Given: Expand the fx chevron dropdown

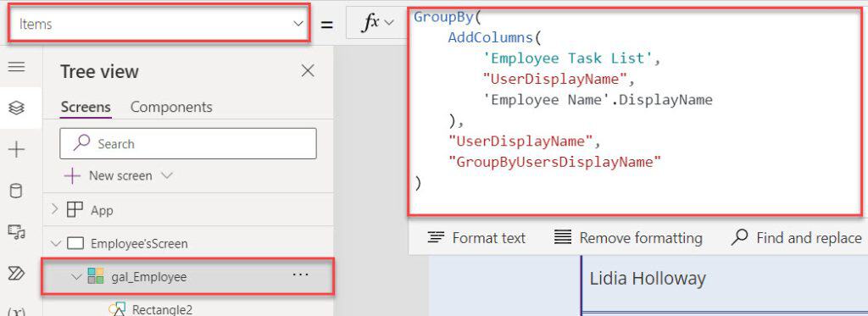Looking at the screenshot, I should 388,23.
